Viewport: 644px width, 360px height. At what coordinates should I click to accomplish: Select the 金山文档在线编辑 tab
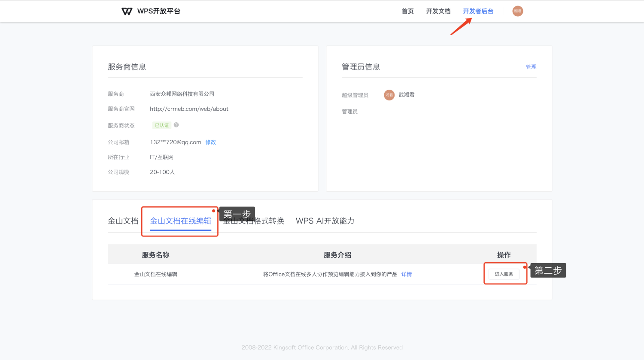[x=180, y=221]
